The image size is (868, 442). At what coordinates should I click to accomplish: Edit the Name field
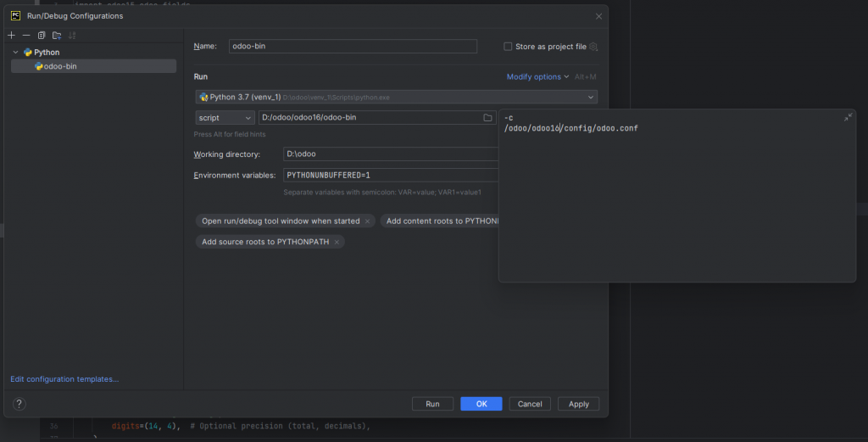coord(353,46)
